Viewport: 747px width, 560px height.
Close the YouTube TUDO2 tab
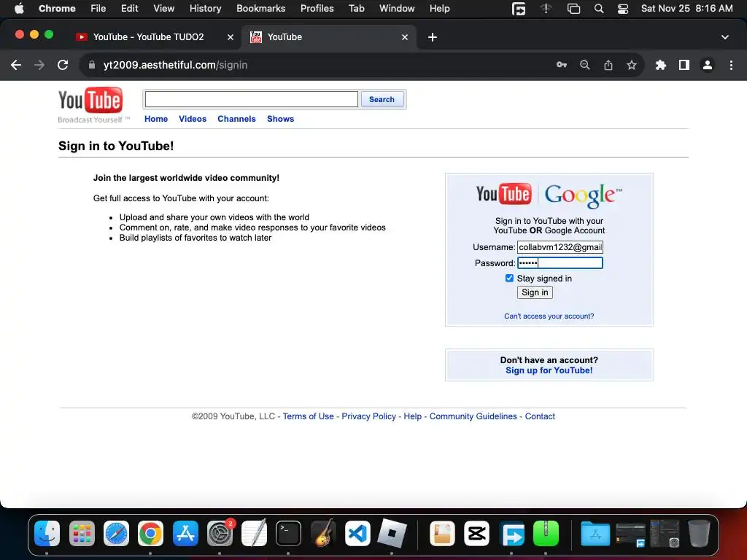230,37
